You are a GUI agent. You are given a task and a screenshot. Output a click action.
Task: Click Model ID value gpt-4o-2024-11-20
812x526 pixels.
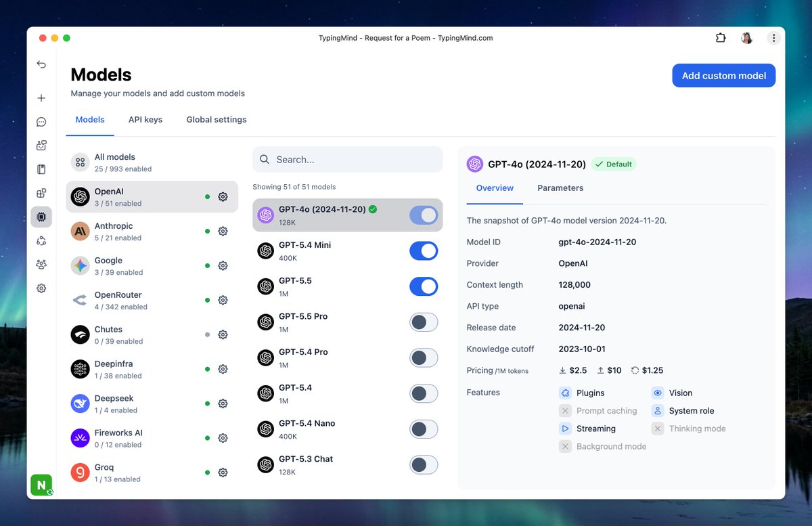[x=597, y=242]
